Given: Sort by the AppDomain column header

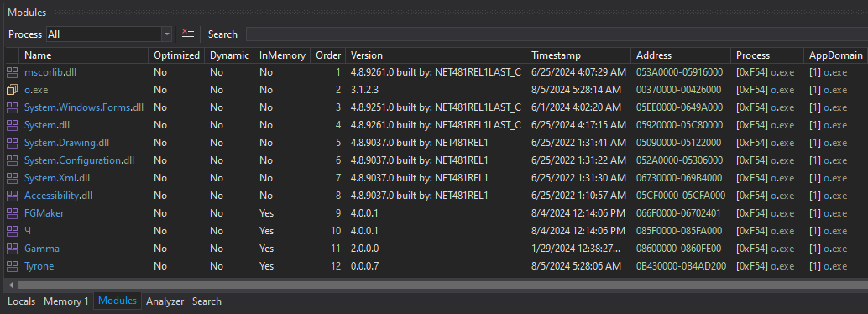Looking at the screenshot, I should pyautogui.click(x=835, y=55).
